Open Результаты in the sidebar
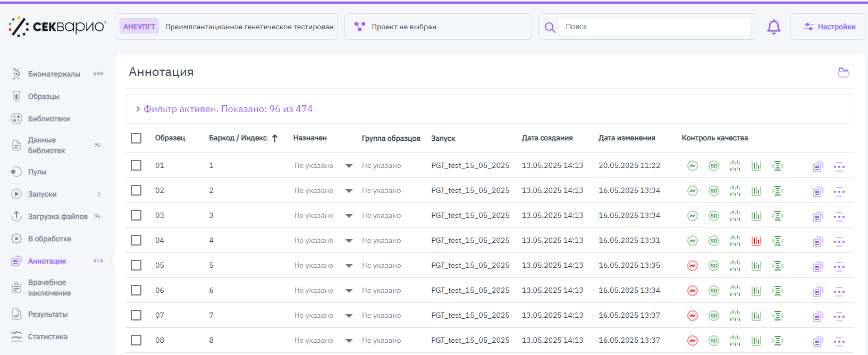Viewport: 868px width, 355px height. (x=47, y=314)
